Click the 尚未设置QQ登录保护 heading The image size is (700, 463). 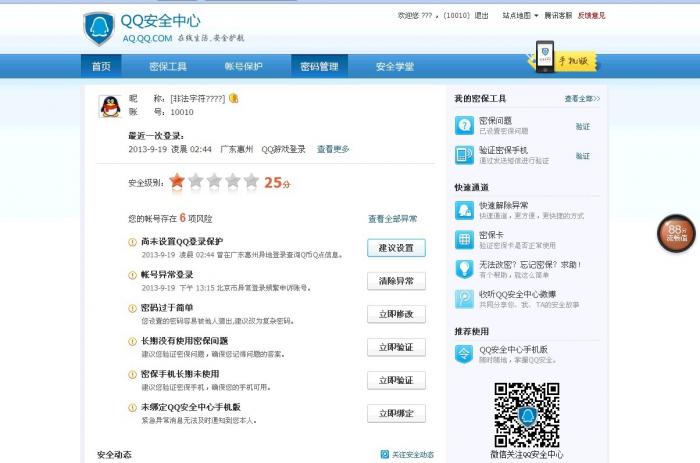click(x=182, y=242)
